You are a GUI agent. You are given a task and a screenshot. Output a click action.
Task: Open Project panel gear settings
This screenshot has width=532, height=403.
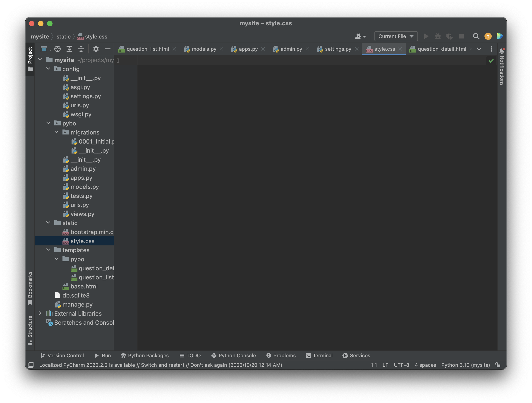coord(96,49)
